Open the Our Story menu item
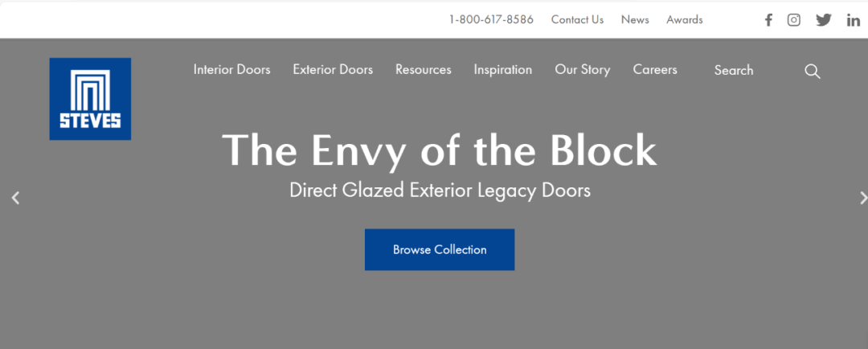This screenshot has width=868, height=349. coord(583,70)
